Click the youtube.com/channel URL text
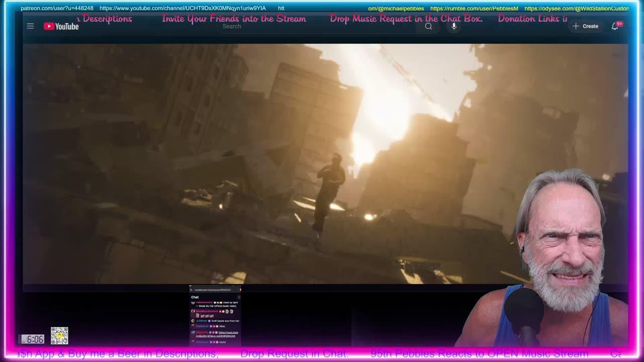644x362 pixels. coord(183,9)
